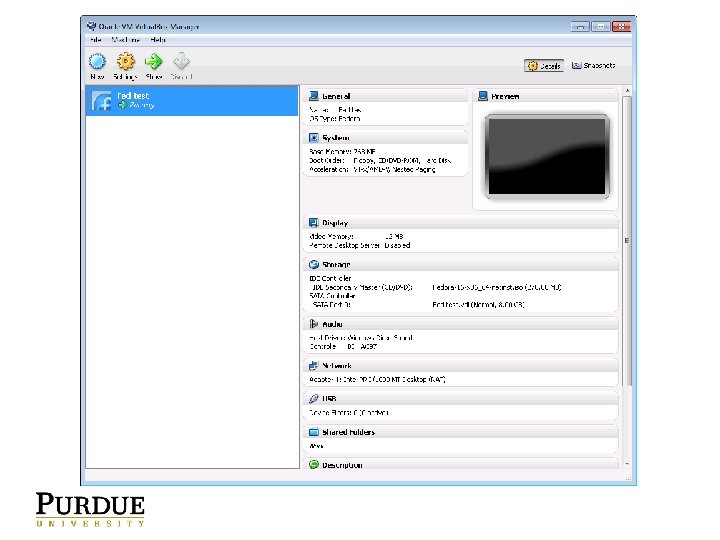Screen dimensions: 720x540
Task: Open the System section header link
Action: (x=336, y=138)
